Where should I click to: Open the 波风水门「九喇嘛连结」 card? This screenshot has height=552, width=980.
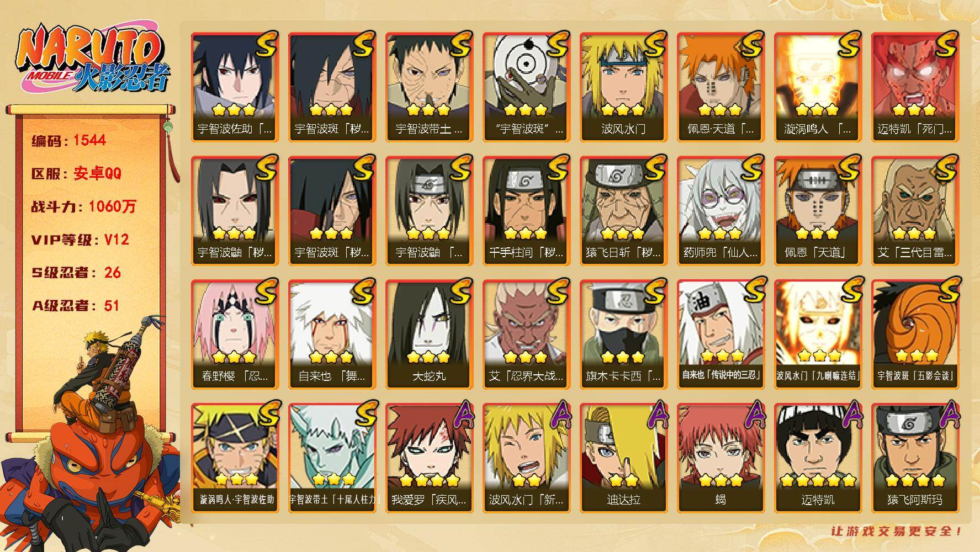(x=818, y=335)
